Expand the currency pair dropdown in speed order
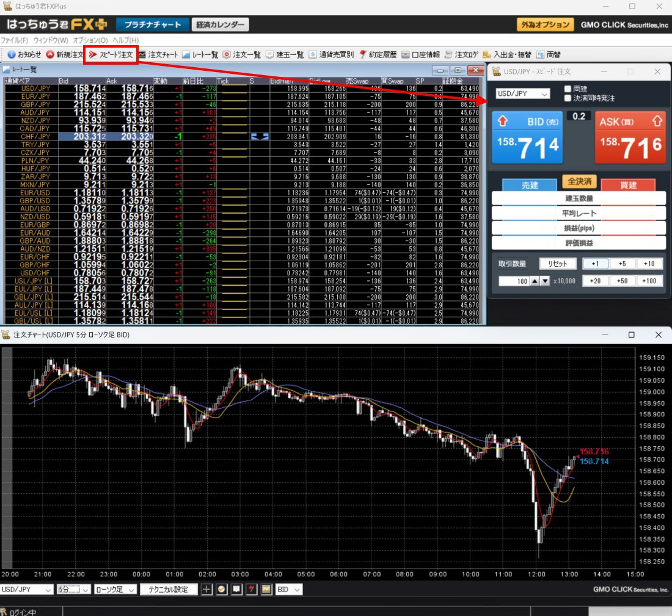This screenshot has width=672, height=616. (x=522, y=94)
